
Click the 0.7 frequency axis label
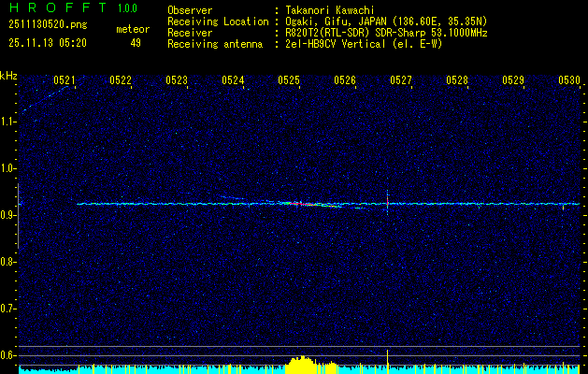[x=8, y=308]
